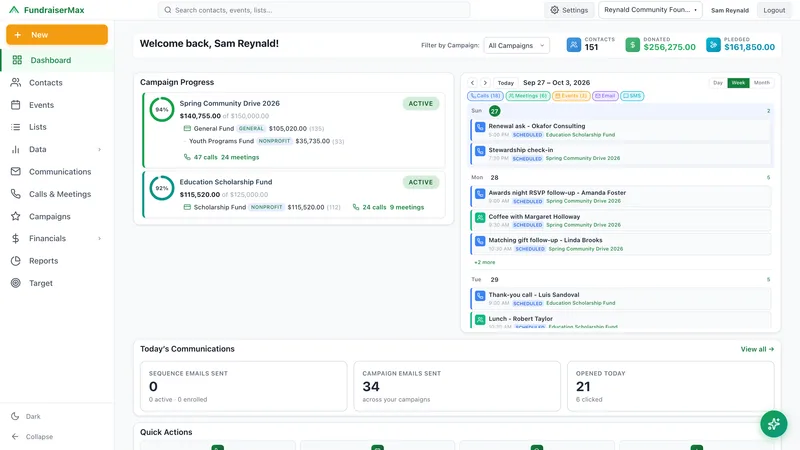Click phone icon for Thank-you call – Luis Sandoval

coord(480,296)
